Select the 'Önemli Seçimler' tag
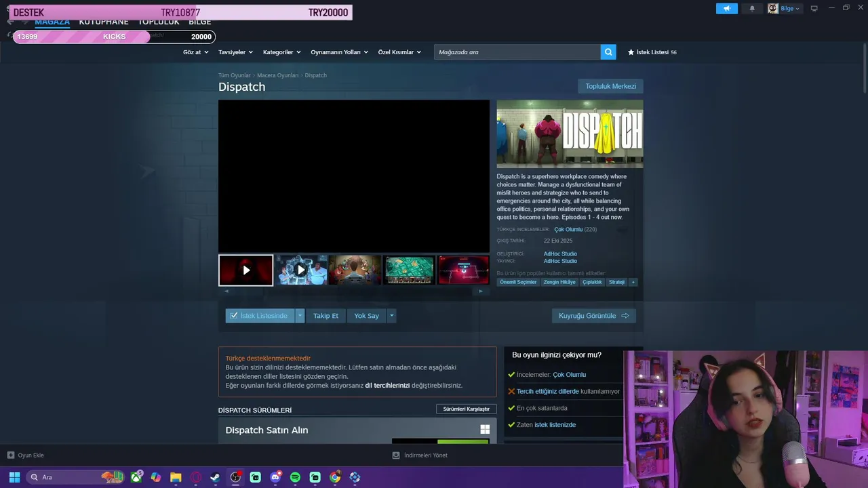Screen dimensions: 868x488 pyautogui.click(x=518, y=282)
